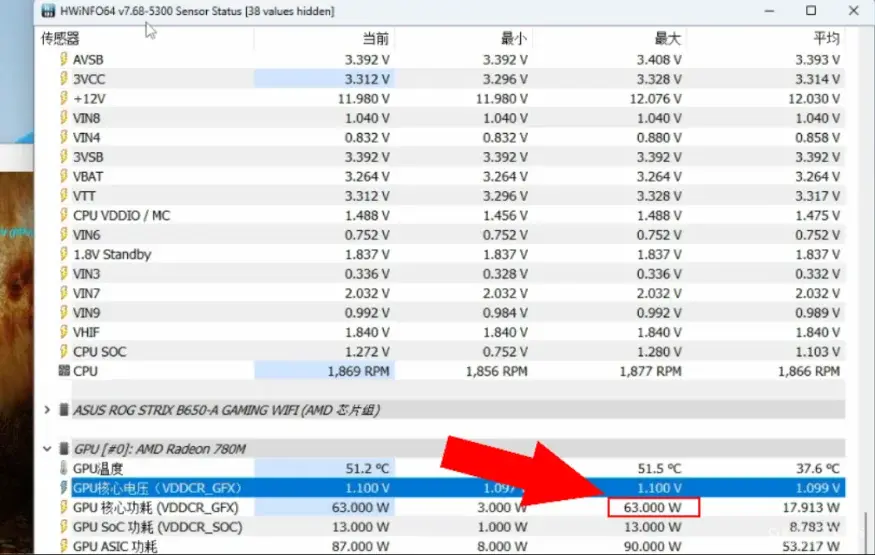Click the 当前 column header
Screen dimensions: 875x555
point(376,38)
